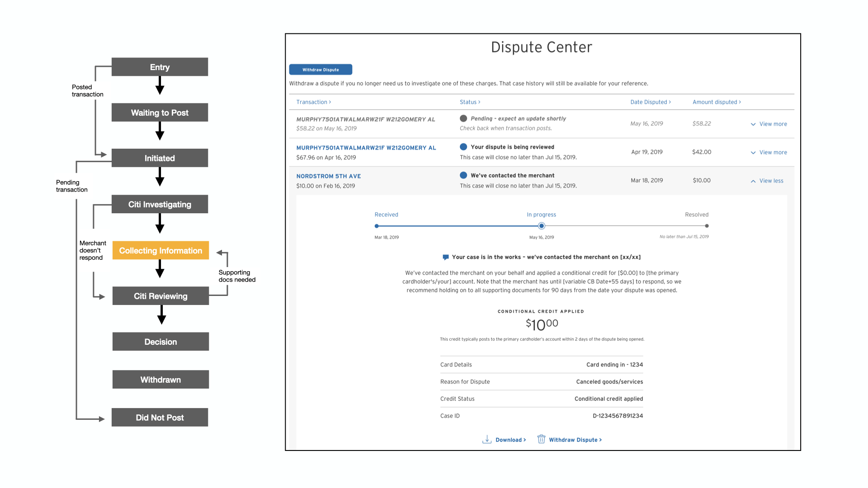Screen dimensions: 868x488
Task: Click the chat bubble icon beside case message
Action: (446, 257)
